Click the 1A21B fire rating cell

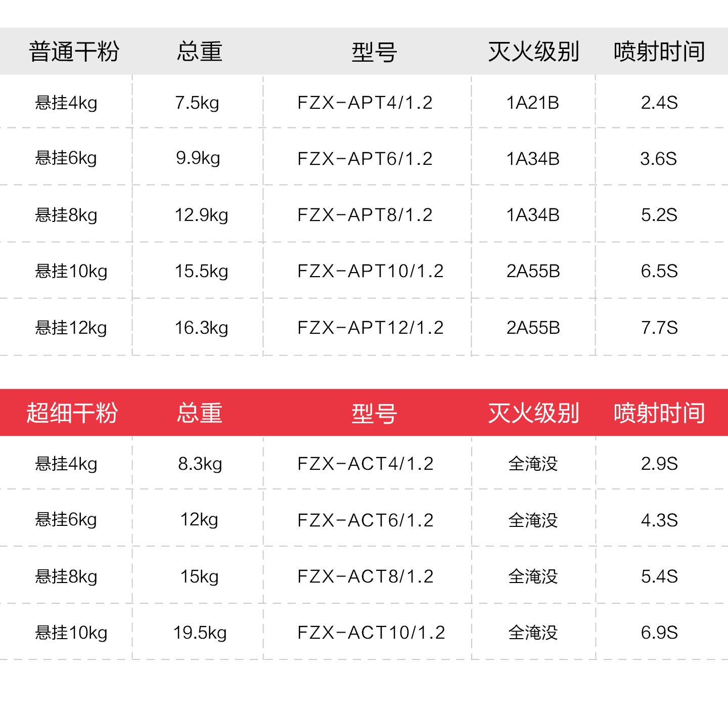tap(533, 103)
